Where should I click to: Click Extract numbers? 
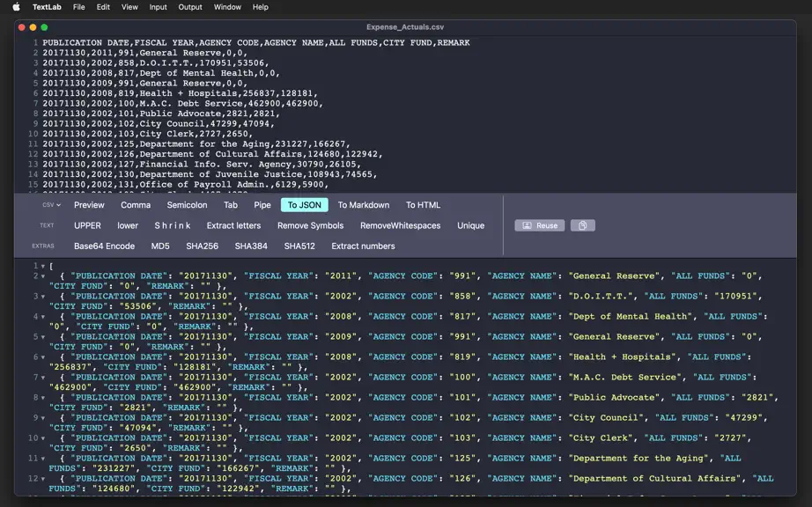[363, 246]
